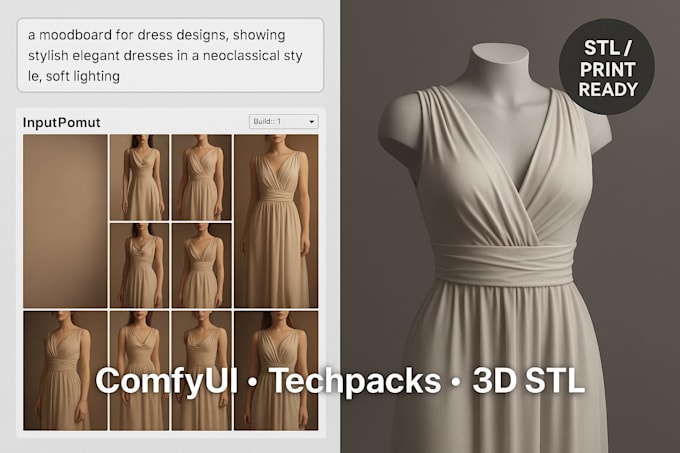This screenshot has width=680, height=453.
Task: Pick the second small thumbnail in the middle row
Action: pos(202,265)
